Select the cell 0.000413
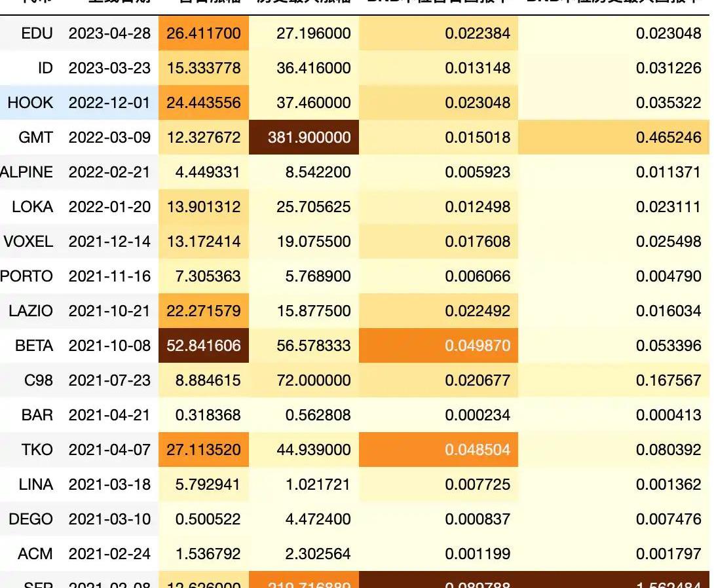The width and height of the screenshot is (714, 588). pyautogui.click(x=668, y=414)
